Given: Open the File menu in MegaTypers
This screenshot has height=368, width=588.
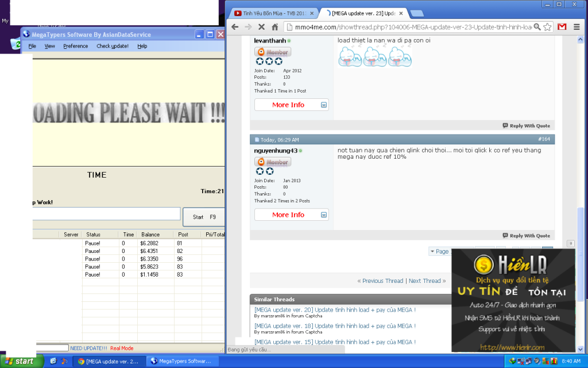Looking at the screenshot, I should tap(32, 46).
